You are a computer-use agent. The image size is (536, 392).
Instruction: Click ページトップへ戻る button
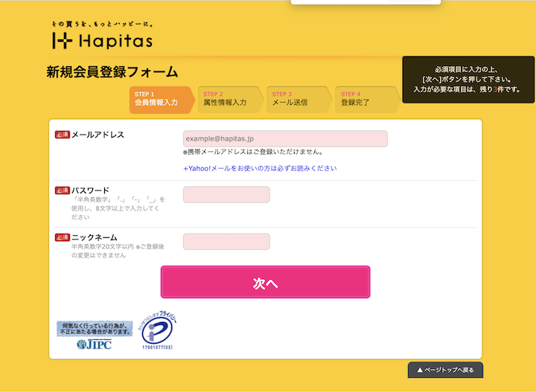[445, 370]
